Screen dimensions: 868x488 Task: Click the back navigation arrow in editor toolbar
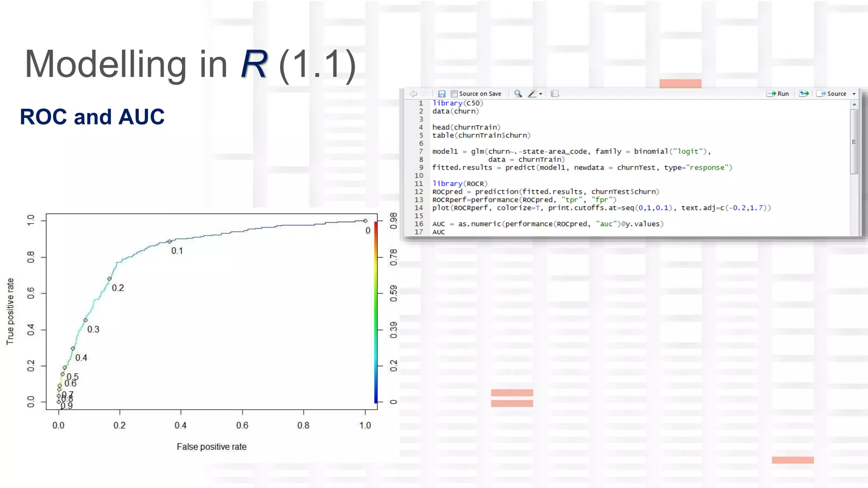click(413, 94)
